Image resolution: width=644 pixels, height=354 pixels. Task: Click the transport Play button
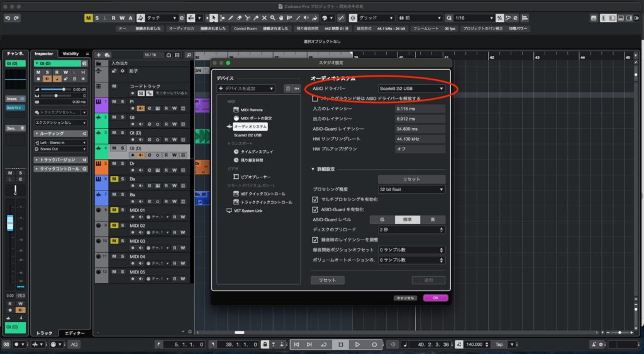(357, 345)
